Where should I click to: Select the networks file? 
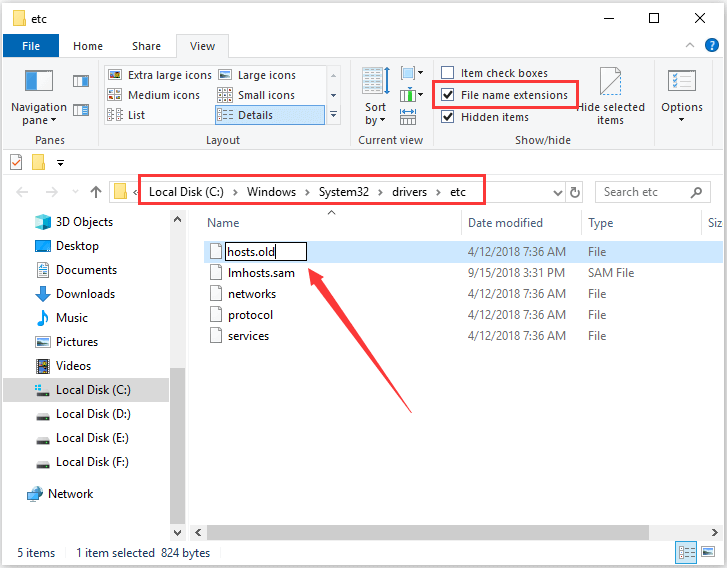(252, 294)
